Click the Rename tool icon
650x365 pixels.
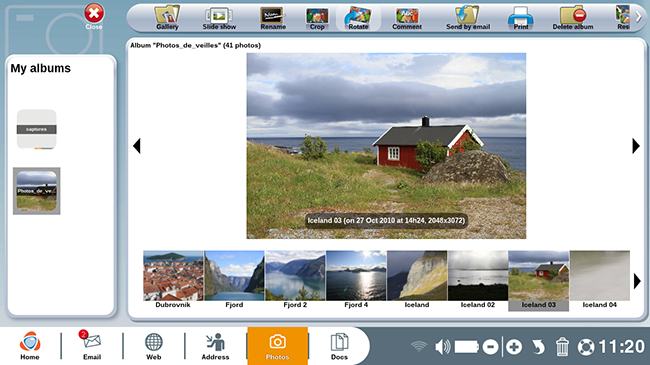(272, 18)
